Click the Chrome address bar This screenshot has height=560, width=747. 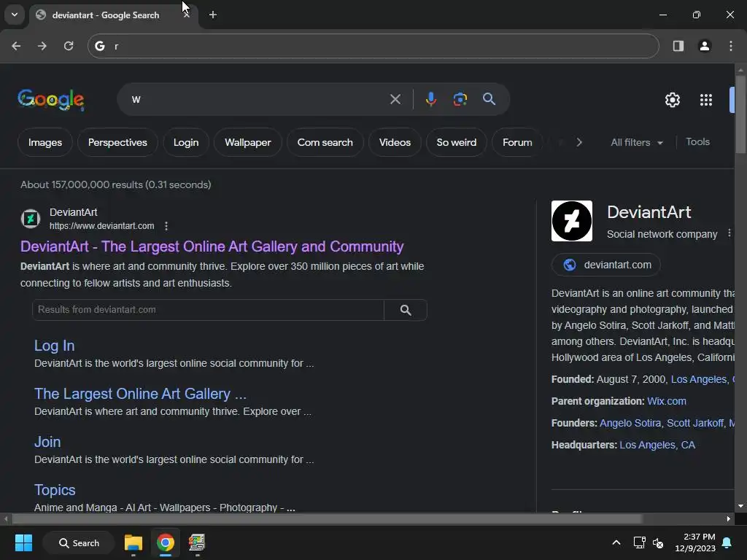pyautogui.click(x=373, y=46)
